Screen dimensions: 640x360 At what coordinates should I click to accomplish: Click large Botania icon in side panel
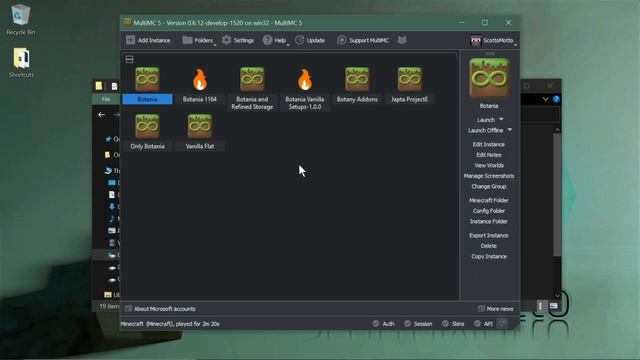click(x=489, y=78)
